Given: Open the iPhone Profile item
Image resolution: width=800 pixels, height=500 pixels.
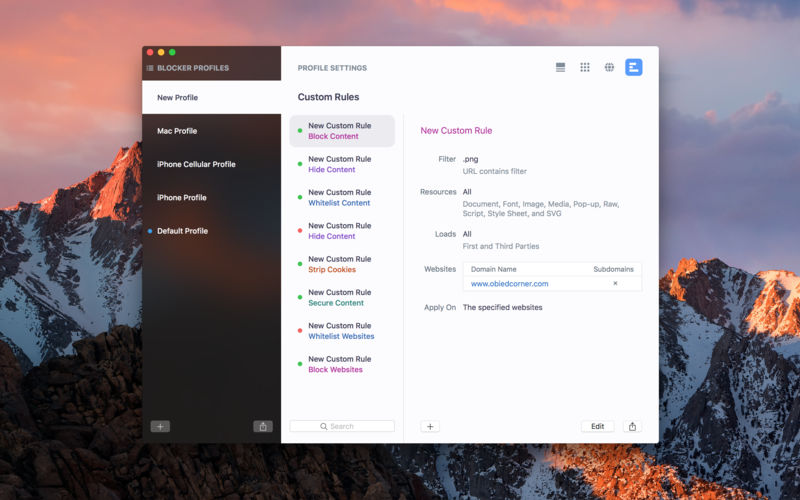Looking at the screenshot, I should pyautogui.click(x=211, y=197).
